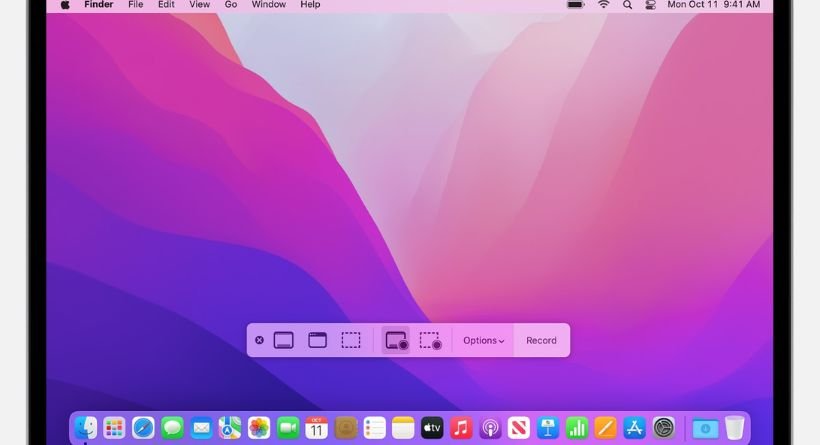
Task: Open News from the Dock
Action: [x=519, y=428]
